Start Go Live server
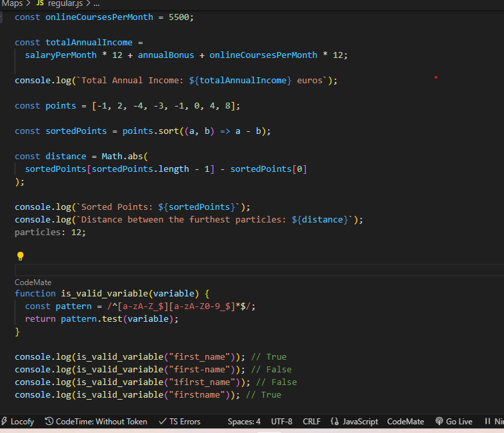The width and height of the screenshot is (504, 433). (453, 422)
